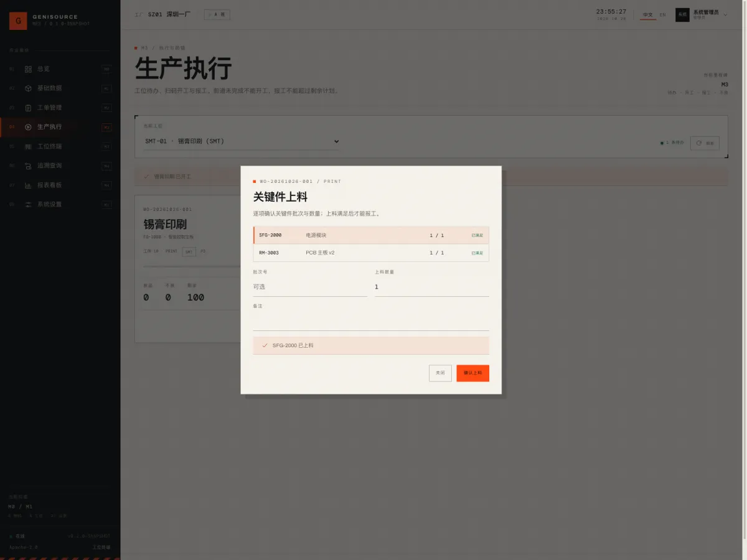Click the 系统设置 sliders icon
Screen dimensions: 747x560
28,205
